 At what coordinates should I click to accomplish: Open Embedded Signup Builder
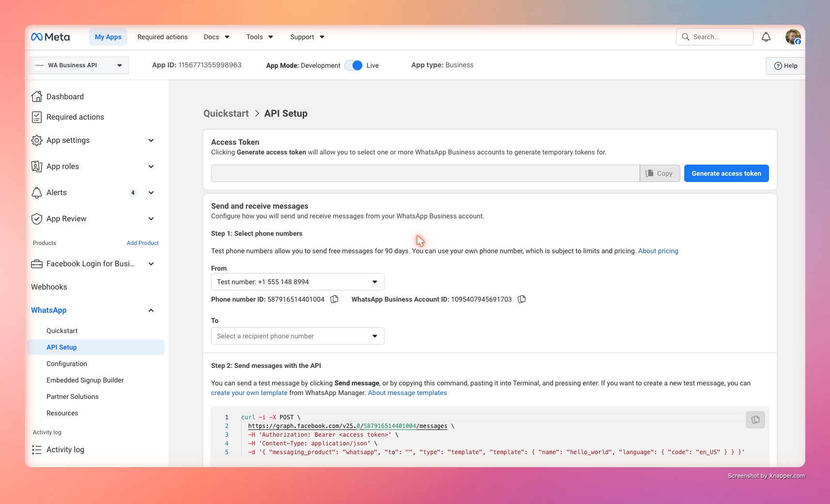pyautogui.click(x=85, y=380)
